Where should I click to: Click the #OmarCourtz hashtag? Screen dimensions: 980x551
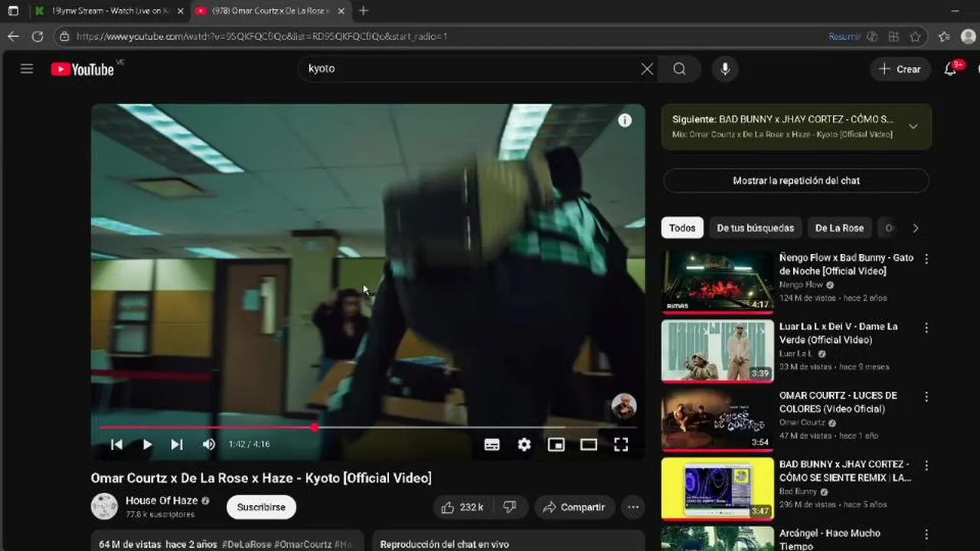(x=302, y=544)
